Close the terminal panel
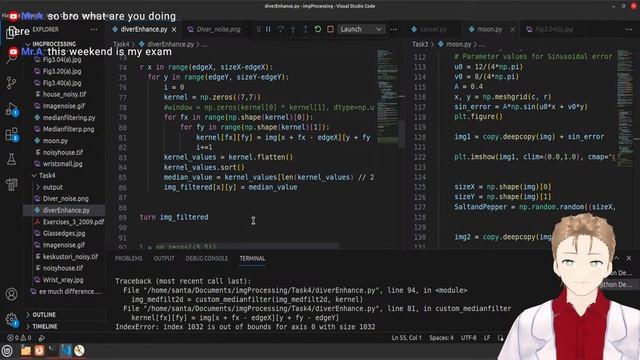Image resolution: width=640 pixels, height=360 pixels. (629, 258)
